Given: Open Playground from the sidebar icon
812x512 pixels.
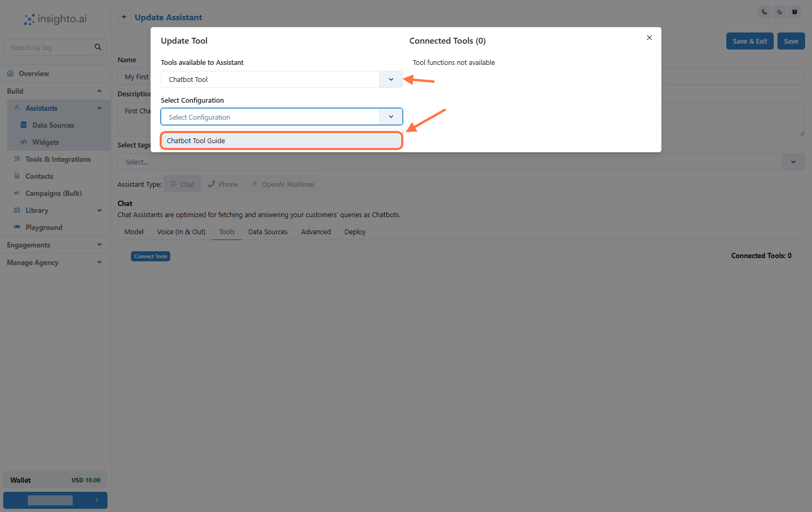Looking at the screenshot, I should [17, 227].
